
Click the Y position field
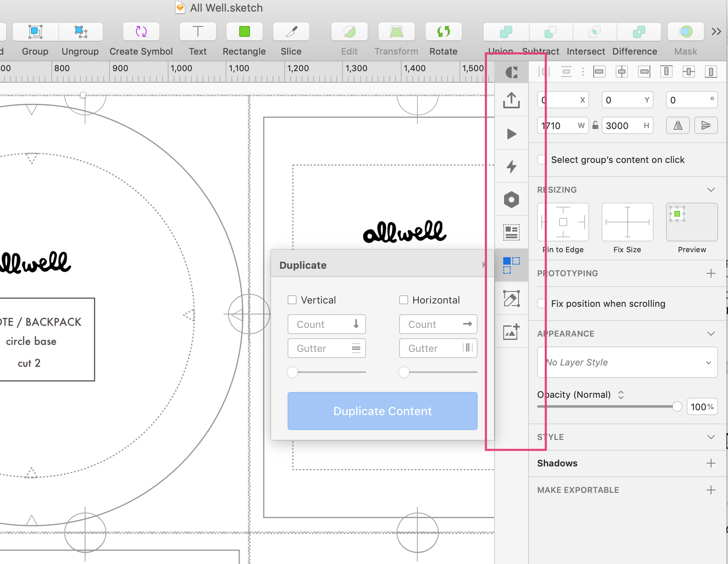tap(628, 100)
